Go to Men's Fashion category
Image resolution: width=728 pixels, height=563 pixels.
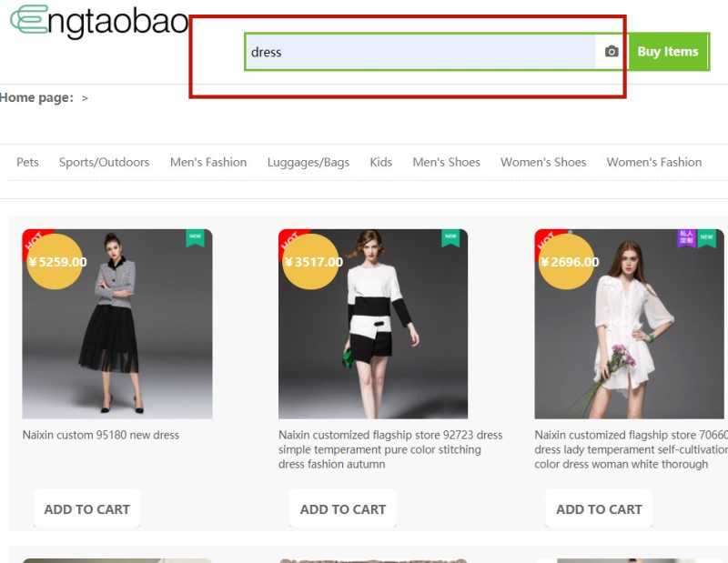207,162
